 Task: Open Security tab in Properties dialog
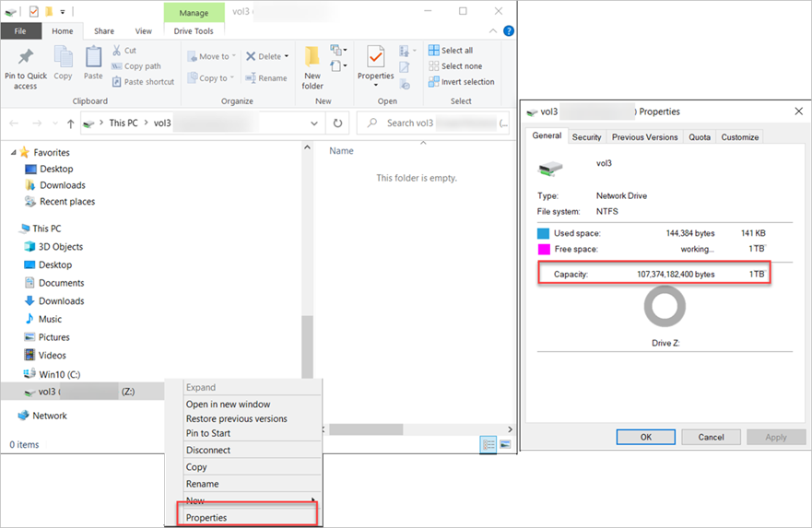coord(586,136)
